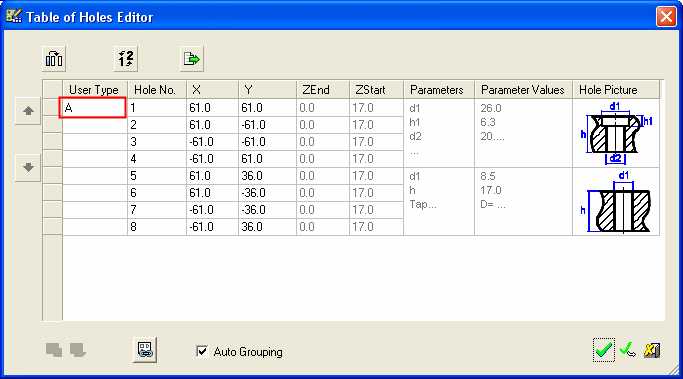Click the User Type field containing A
The height and width of the screenshot is (379, 683).
click(x=93, y=108)
